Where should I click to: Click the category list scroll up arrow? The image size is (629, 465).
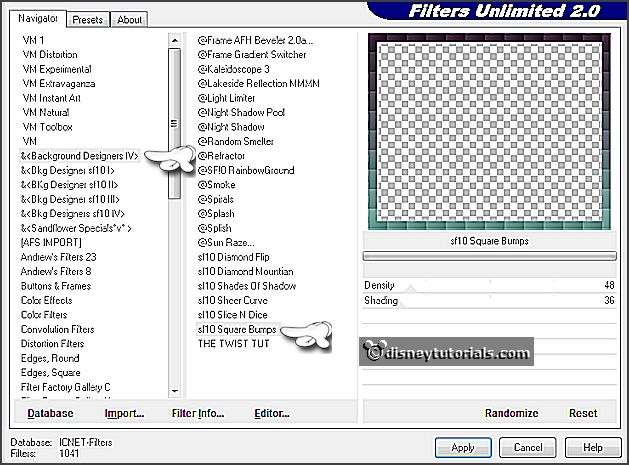[x=174, y=41]
